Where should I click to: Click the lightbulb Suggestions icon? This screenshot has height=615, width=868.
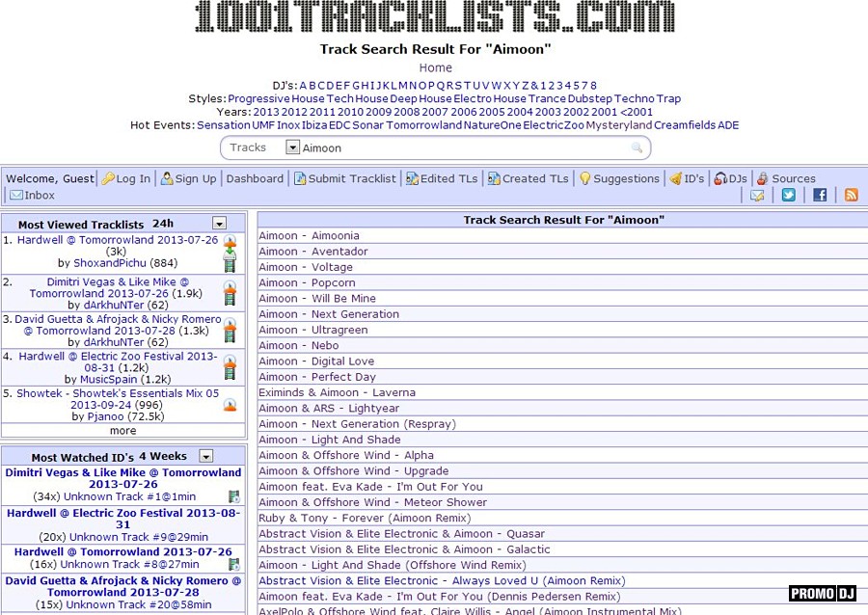coord(585,178)
